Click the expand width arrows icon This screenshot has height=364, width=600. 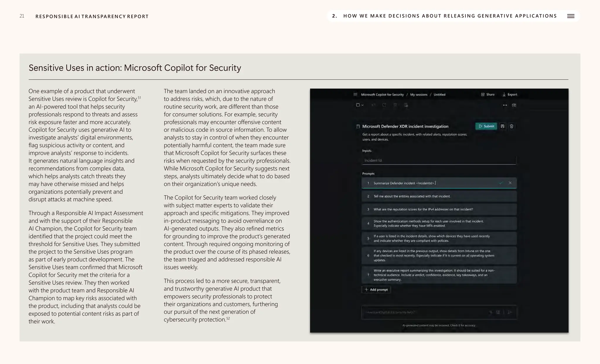click(x=505, y=105)
